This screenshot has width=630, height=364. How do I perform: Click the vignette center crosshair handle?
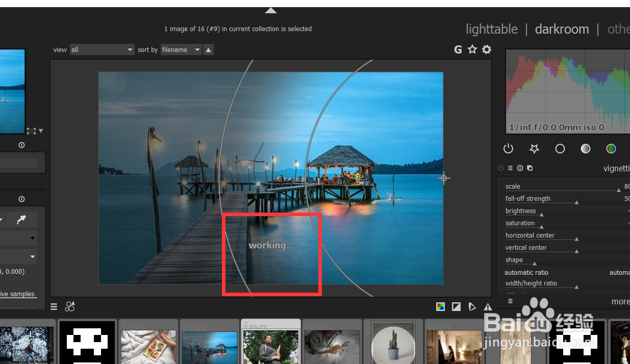(x=444, y=178)
